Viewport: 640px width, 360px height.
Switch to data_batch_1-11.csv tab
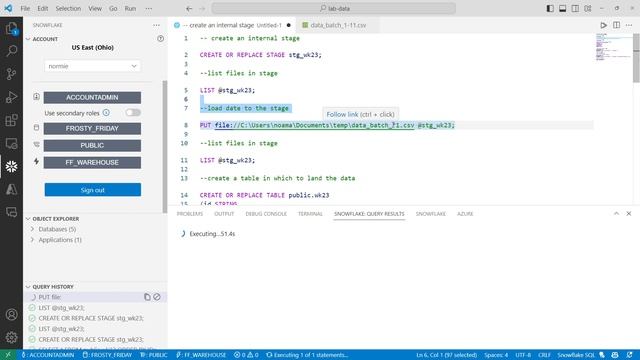pyautogui.click(x=338, y=25)
